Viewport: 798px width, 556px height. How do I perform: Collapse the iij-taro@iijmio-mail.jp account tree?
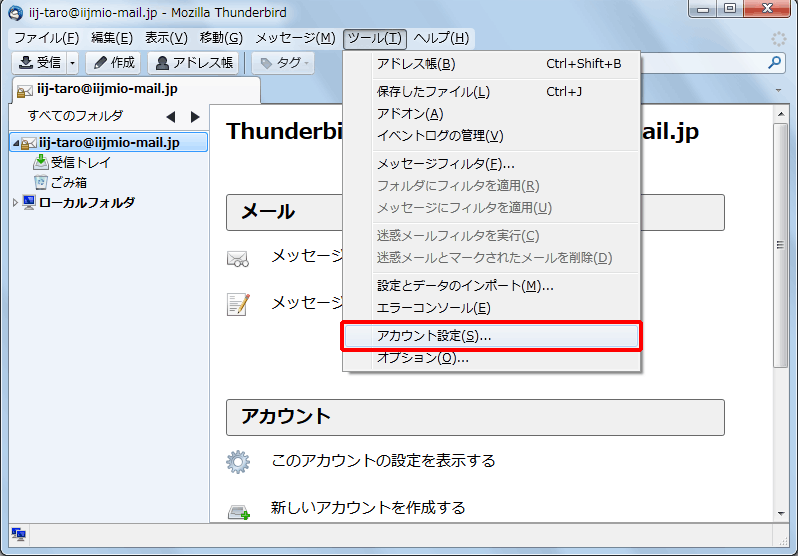pyautogui.click(x=15, y=144)
